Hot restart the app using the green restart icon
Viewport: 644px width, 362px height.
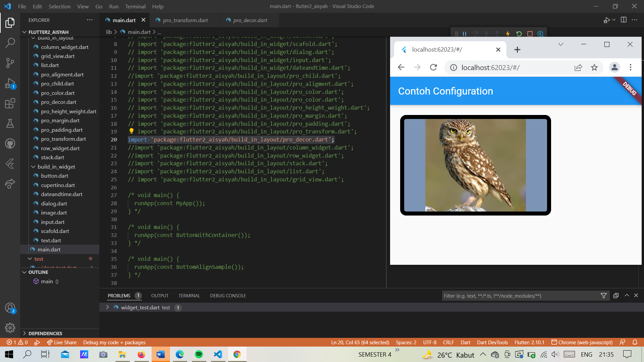click(519, 34)
